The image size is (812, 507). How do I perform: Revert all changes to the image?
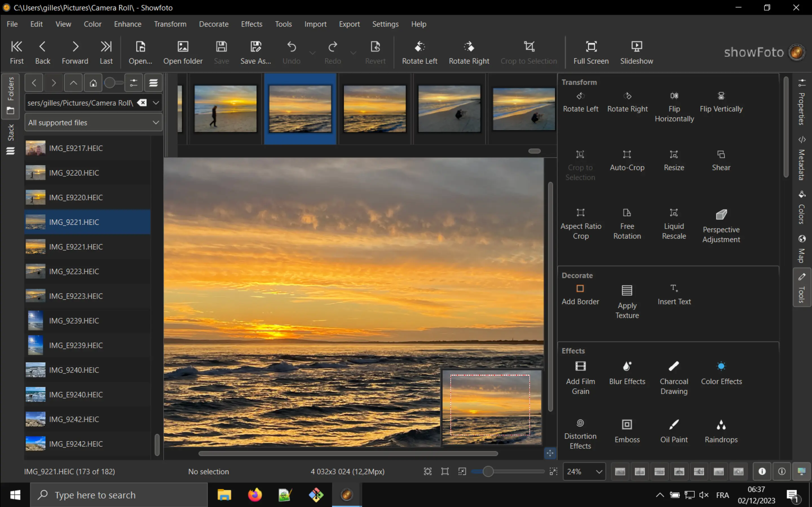pos(375,52)
